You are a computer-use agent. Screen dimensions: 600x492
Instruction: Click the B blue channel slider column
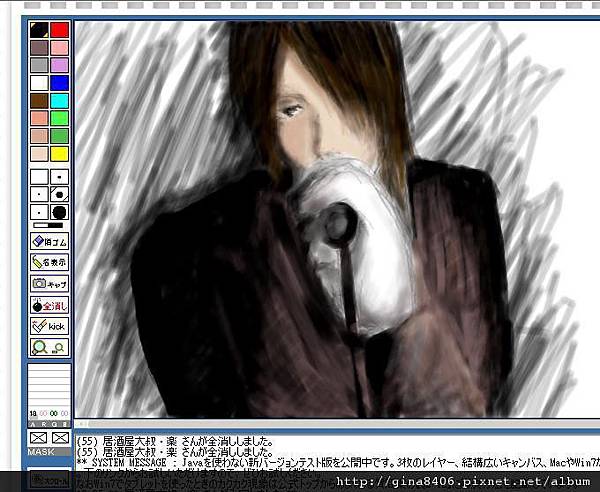click(65, 395)
